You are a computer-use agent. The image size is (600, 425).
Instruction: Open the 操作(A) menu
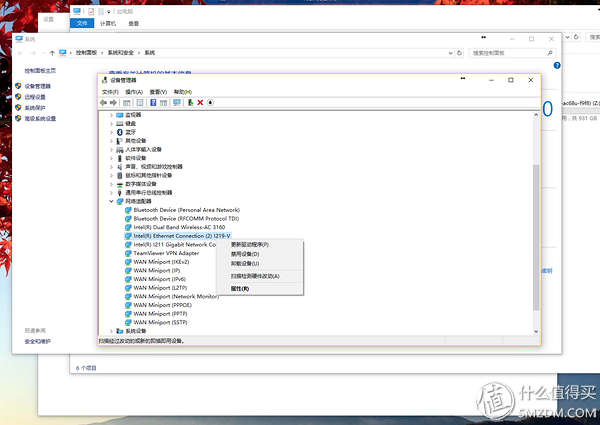pos(134,92)
